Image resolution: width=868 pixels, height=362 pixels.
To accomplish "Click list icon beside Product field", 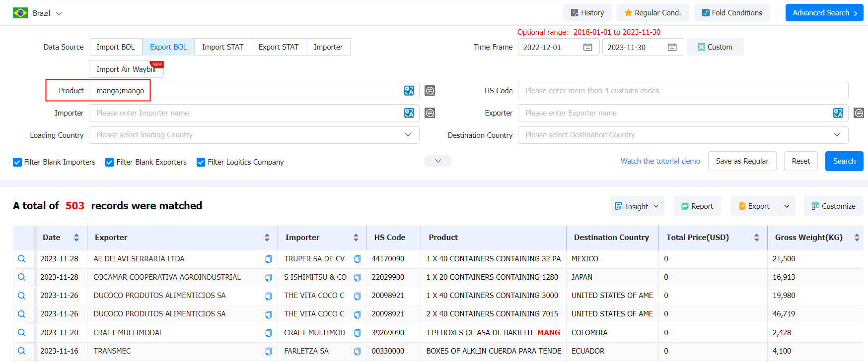I will pos(430,91).
